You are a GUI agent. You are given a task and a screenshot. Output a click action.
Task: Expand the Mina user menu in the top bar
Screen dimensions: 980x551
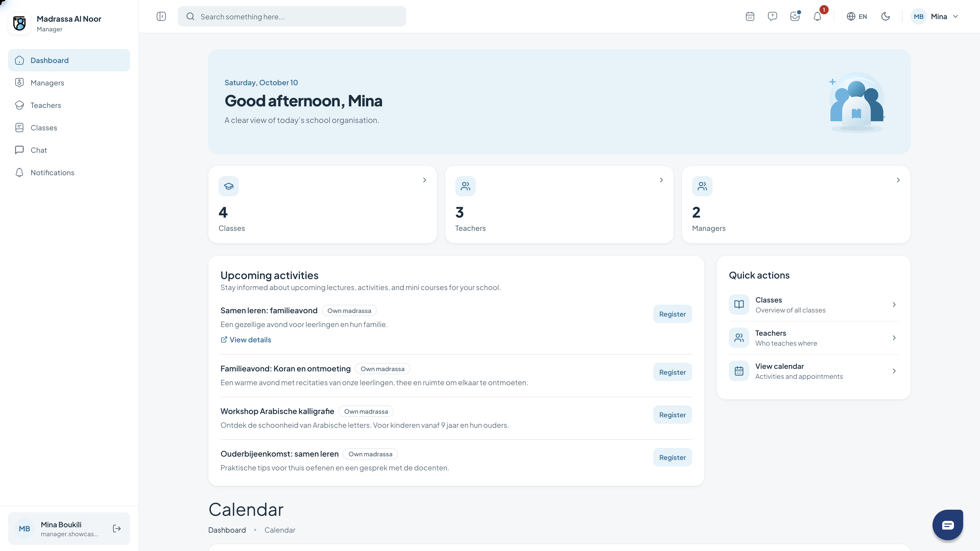(935, 16)
